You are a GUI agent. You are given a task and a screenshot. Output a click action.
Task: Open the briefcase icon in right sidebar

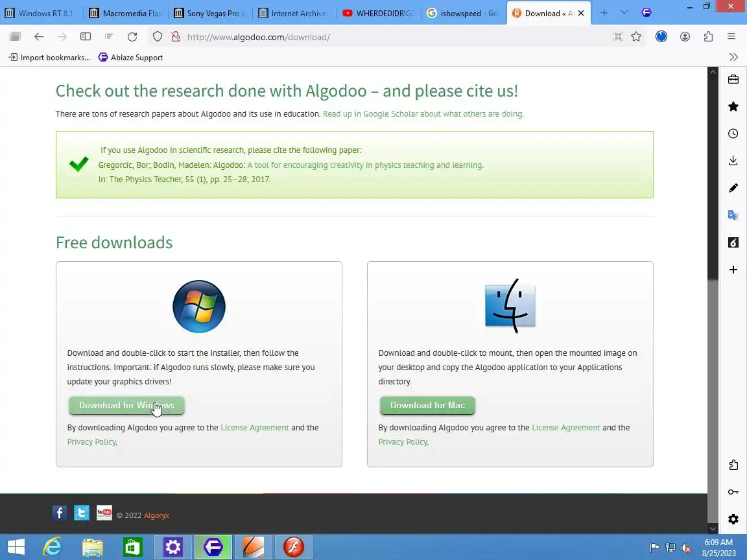[733, 79]
